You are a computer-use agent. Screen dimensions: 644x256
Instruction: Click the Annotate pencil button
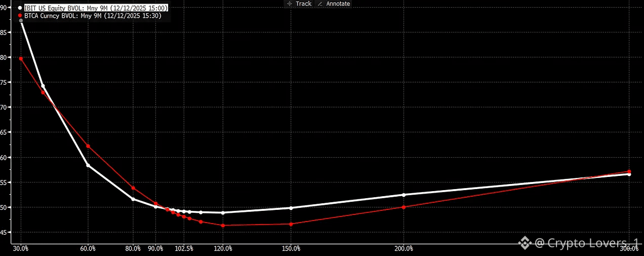[333, 4]
